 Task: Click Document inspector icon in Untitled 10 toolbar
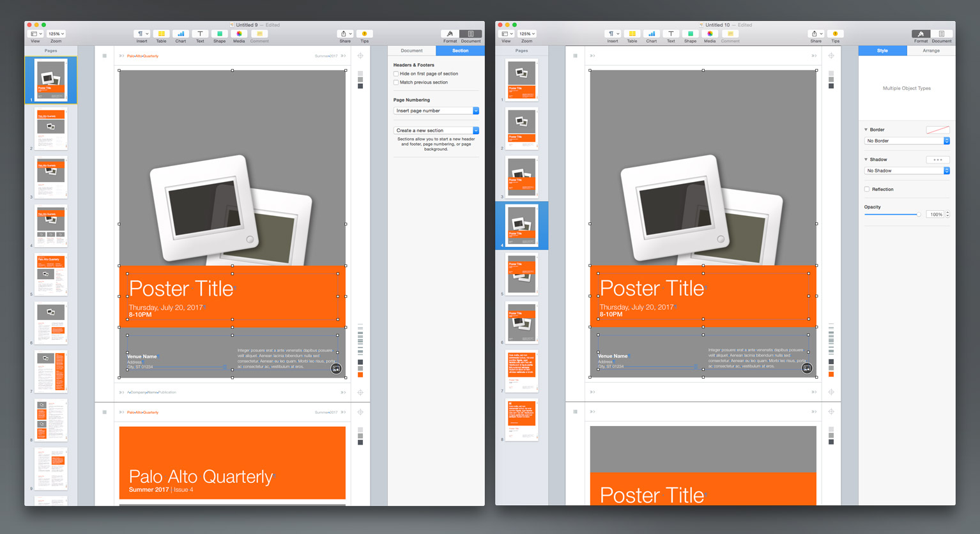[941, 34]
